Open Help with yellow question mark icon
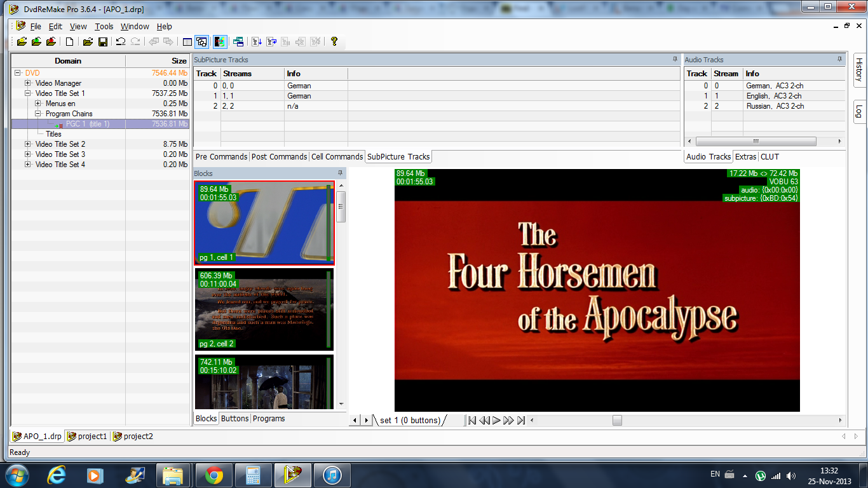The height and width of the screenshot is (488, 868). 334,42
